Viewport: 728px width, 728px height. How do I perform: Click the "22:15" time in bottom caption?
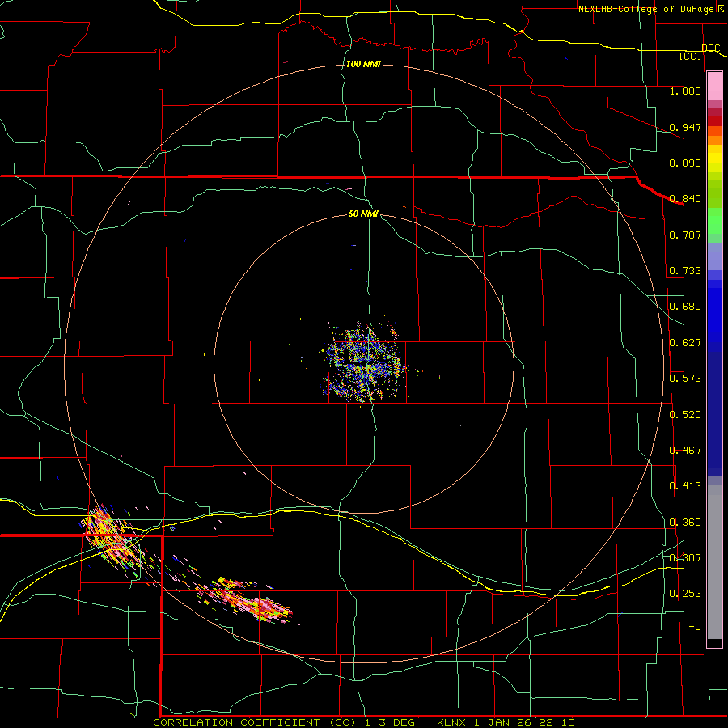click(x=557, y=722)
